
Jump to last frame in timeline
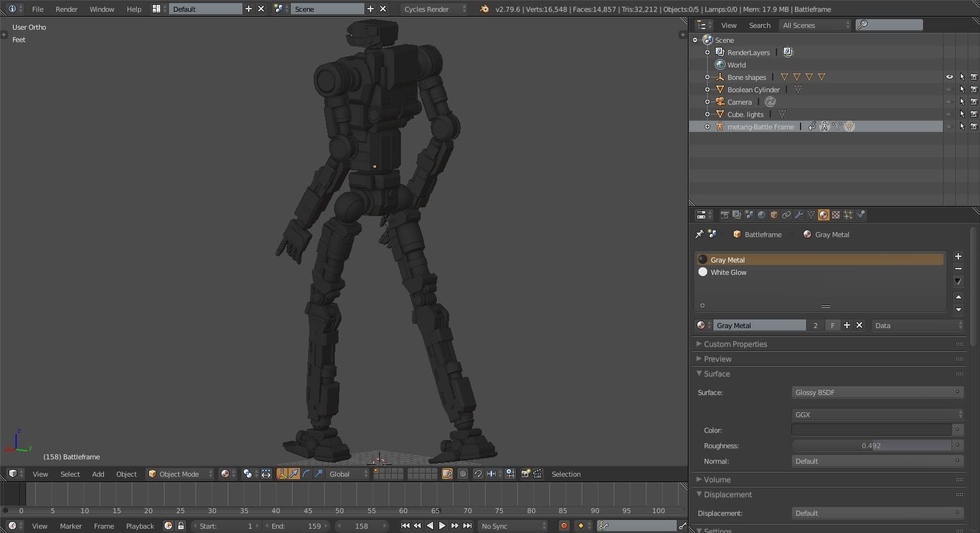467,526
